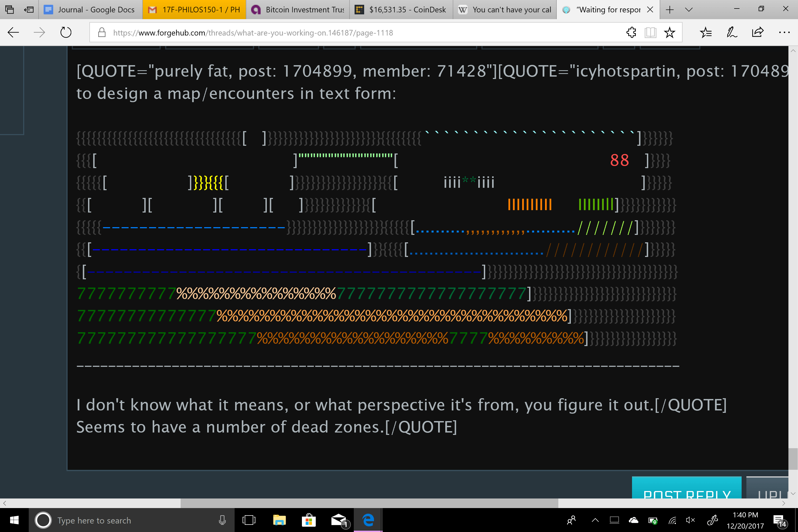Switch to Journal - Google Docs tab
Image resolution: width=798 pixels, height=532 pixels.
click(90, 10)
